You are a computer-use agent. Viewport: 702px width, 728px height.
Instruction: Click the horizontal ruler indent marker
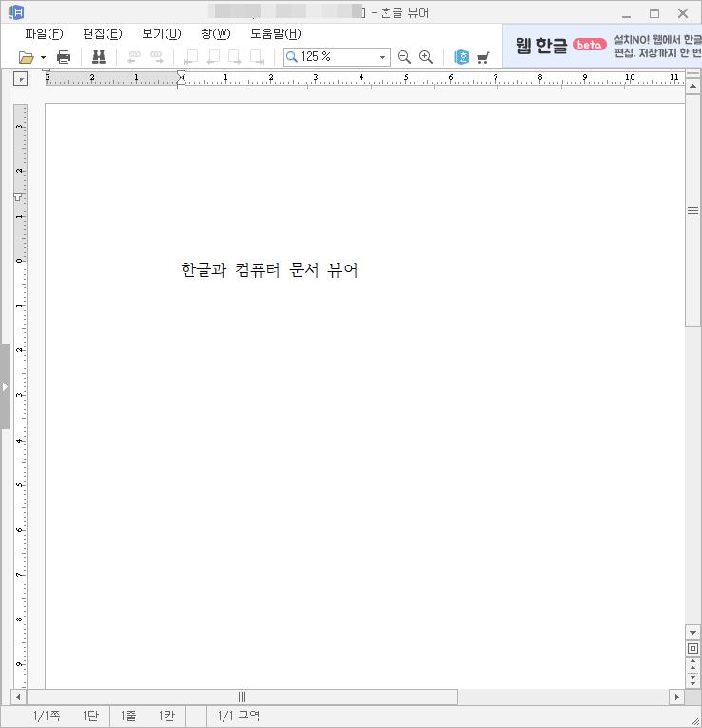(x=182, y=79)
